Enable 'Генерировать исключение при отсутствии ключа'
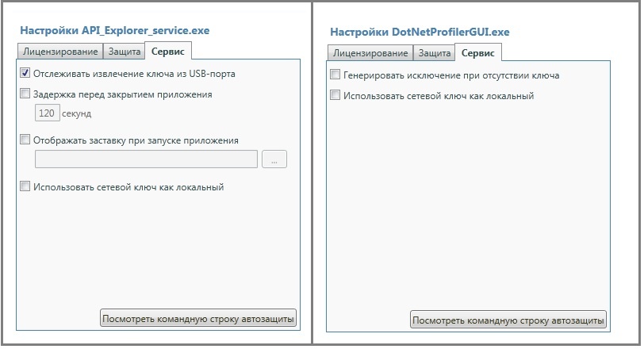Screen dimensions: 644x349 [335, 75]
